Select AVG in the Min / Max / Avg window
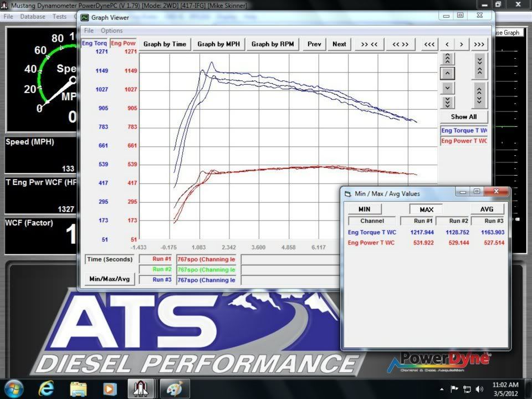The width and height of the screenshot is (532, 399). click(487, 209)
